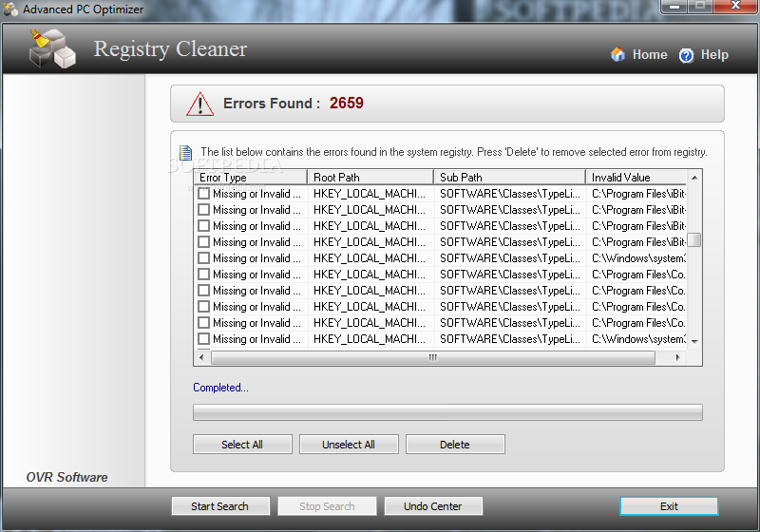This screenshot has height=532, width=760.
Task: Click the scan progress bar
Action: click(x=447, y=412)
